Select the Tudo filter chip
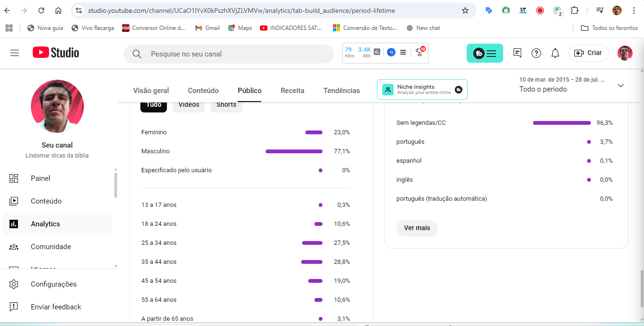This screenshot has width=644, height=326. coord(154,105)
